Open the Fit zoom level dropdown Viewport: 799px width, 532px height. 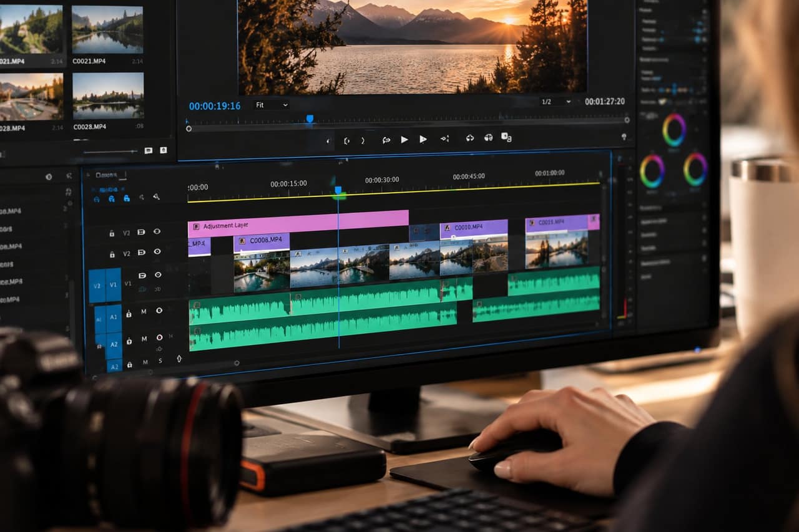coord(272,105)
